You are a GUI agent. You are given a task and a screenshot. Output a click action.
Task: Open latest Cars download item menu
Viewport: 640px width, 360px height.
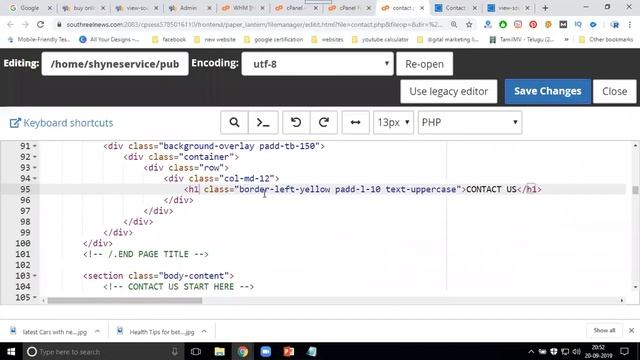97,331
